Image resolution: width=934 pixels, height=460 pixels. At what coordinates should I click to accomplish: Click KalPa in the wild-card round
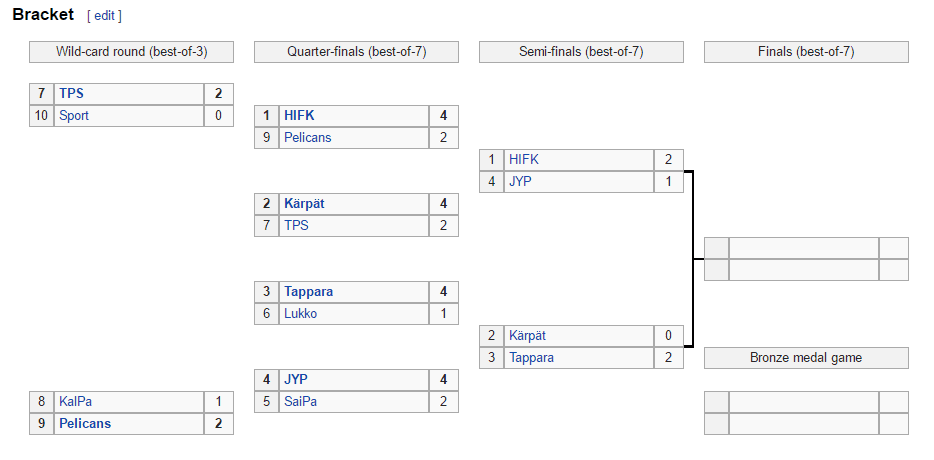pos(76,402)
